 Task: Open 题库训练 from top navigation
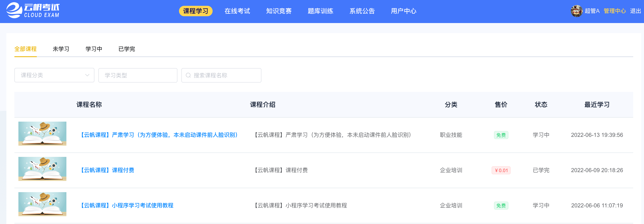[x=320, y=11]
